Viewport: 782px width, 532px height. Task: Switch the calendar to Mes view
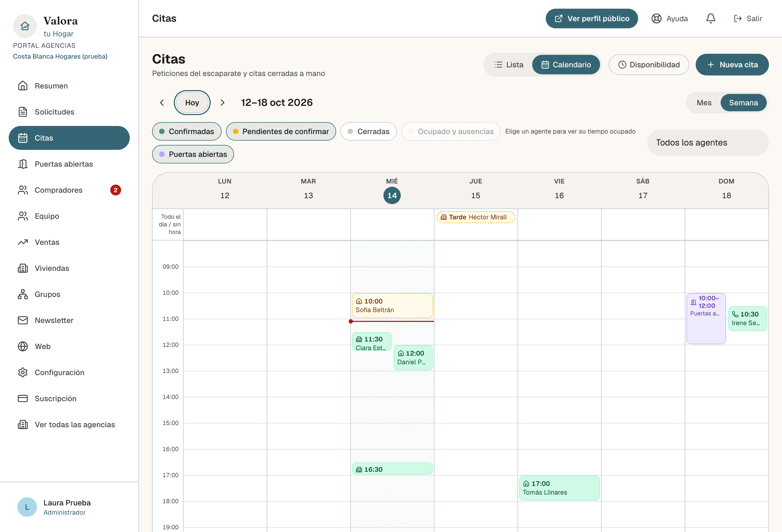704,103
